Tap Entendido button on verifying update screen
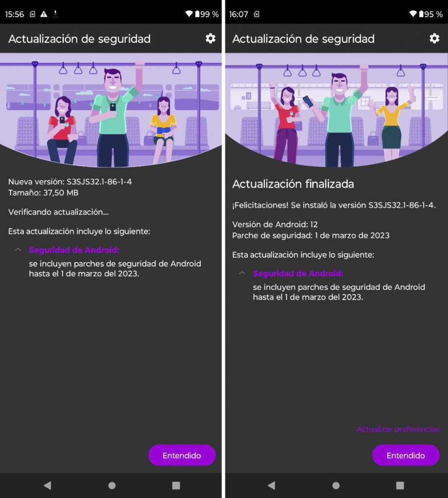This screenshot has width=448, height=498. click(182, 455)
